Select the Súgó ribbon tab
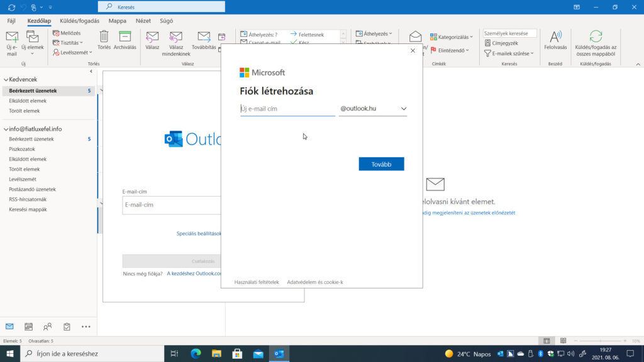 click(x=166, y=21)
